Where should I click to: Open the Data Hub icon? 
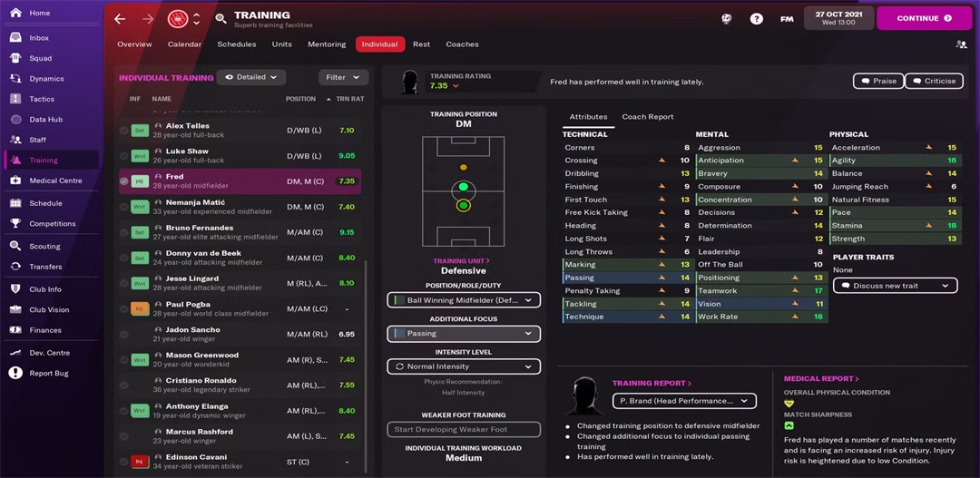[x=15, y=120]
